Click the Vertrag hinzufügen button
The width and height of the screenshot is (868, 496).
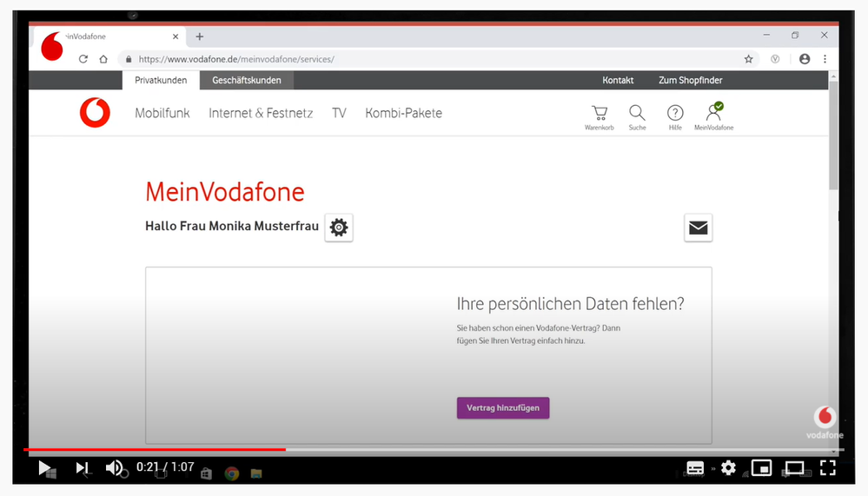point(503,408)
